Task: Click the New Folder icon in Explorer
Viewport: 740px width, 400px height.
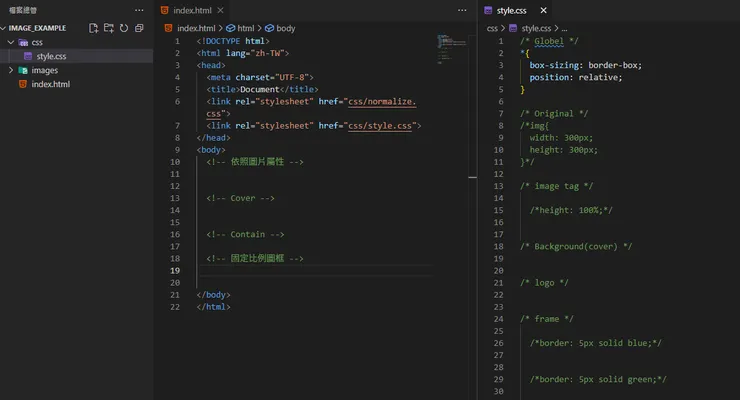Action: coord(108,28)
